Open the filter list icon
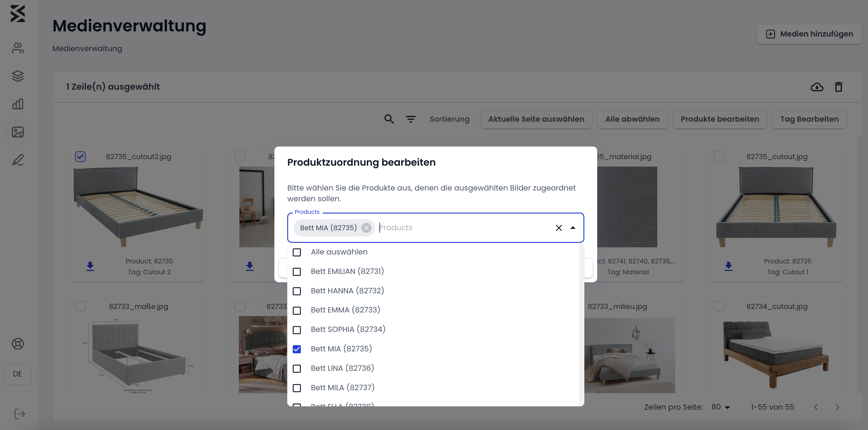The image size is (868, 430). (410, 119)
